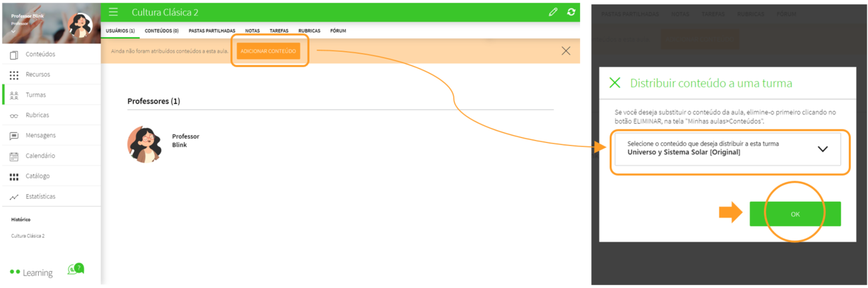Click the help chat bubble icon
868x288 pixels.
pos(75,269)
